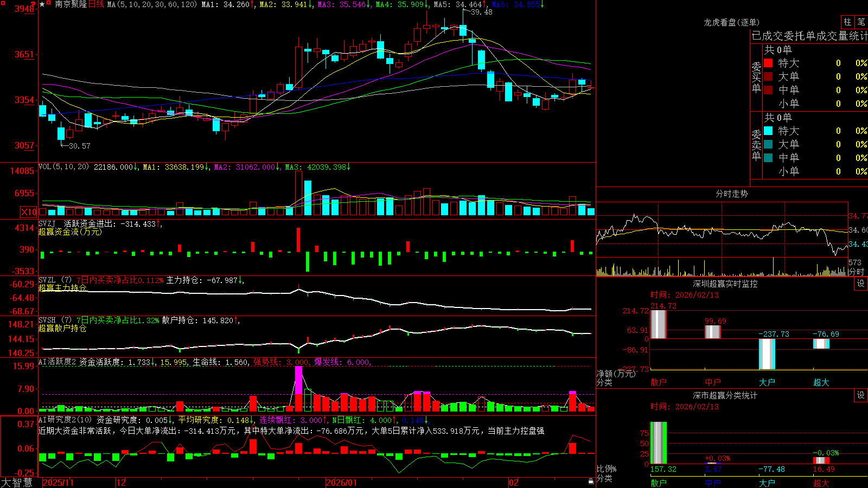This screenshot has width=868, height=488.
Task: Click the 39.48 high price annotation
Action: [x=481, y=12]
